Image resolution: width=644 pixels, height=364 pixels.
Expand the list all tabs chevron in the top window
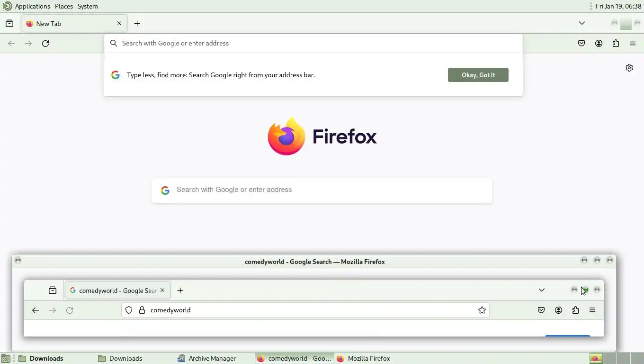pyautogui.click(x=582, y=23)
